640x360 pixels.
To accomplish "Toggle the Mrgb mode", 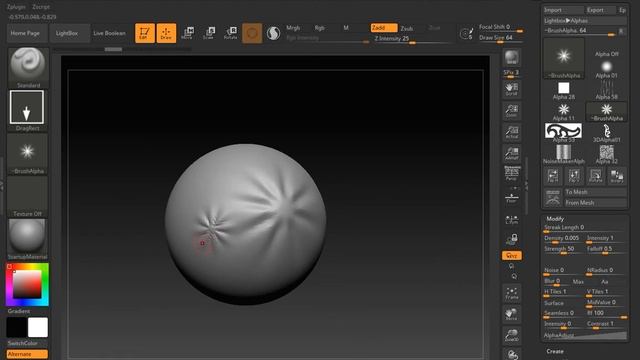I will pyautogui.click(x=293, y=28).
